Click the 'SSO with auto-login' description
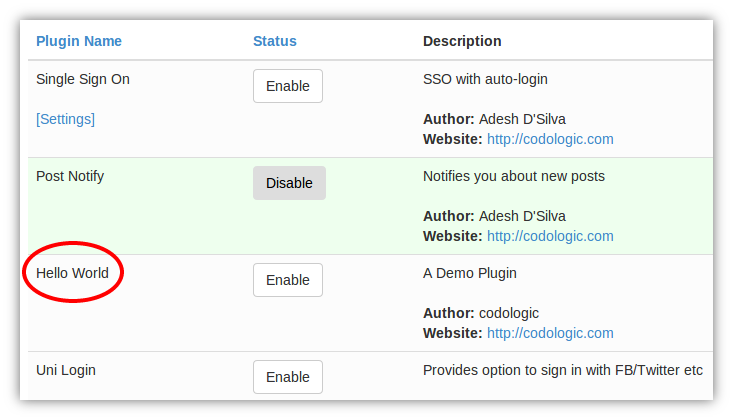 pyautogui.click(x=485, y=80)
